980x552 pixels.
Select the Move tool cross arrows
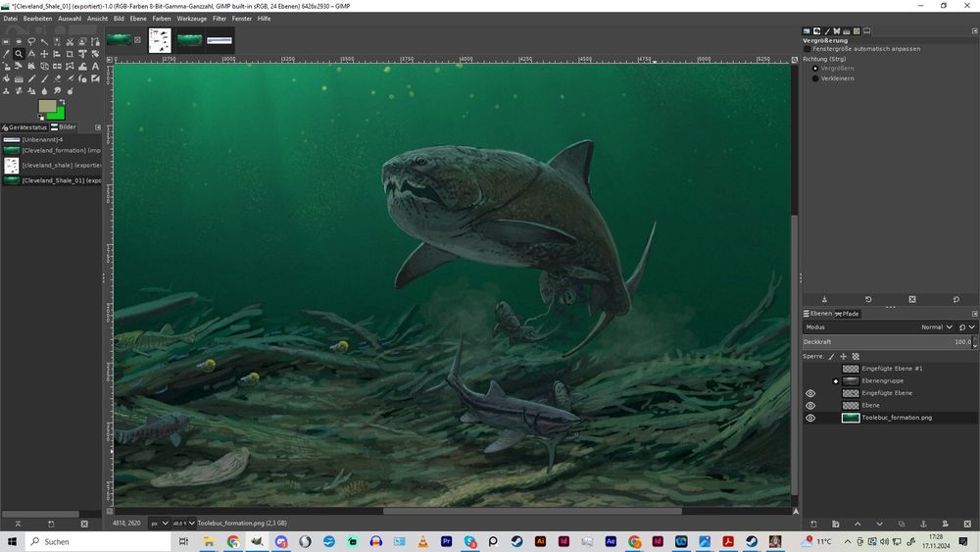click(x=44, y=54)
